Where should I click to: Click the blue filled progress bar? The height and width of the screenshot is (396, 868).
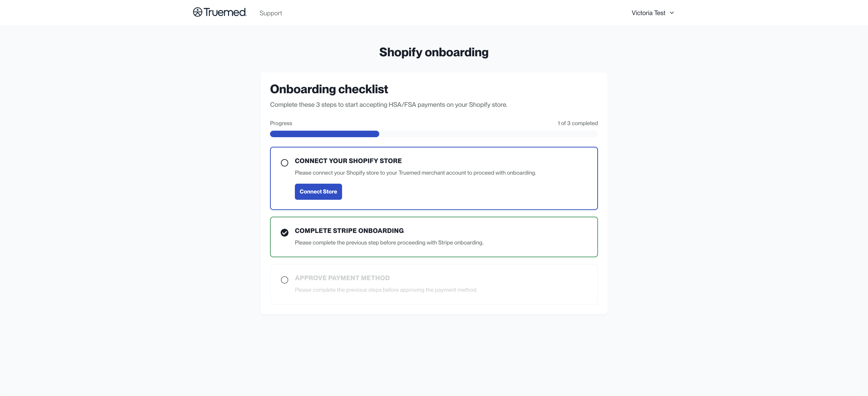pyautogui.click(x=324, y=134)
